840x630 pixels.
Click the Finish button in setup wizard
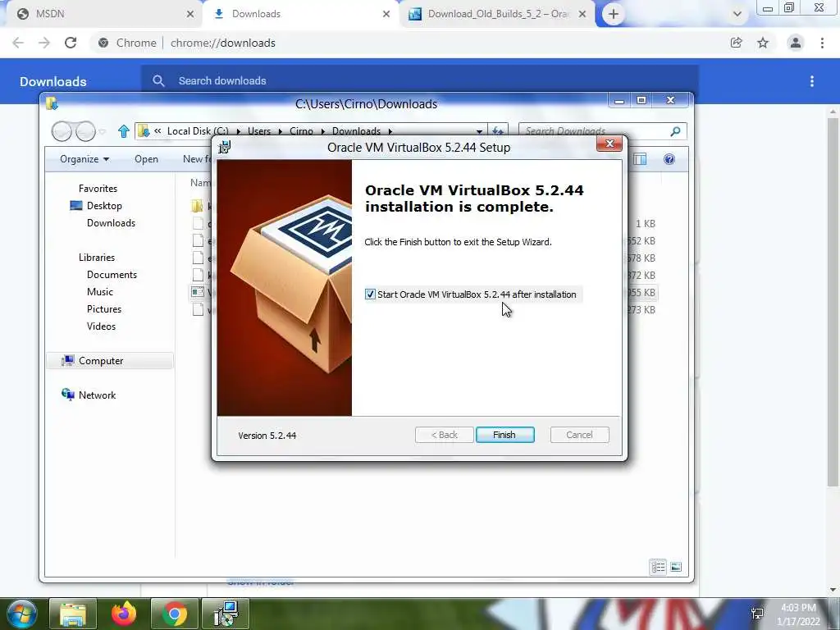pyautogui.click(x=504, y=435)
